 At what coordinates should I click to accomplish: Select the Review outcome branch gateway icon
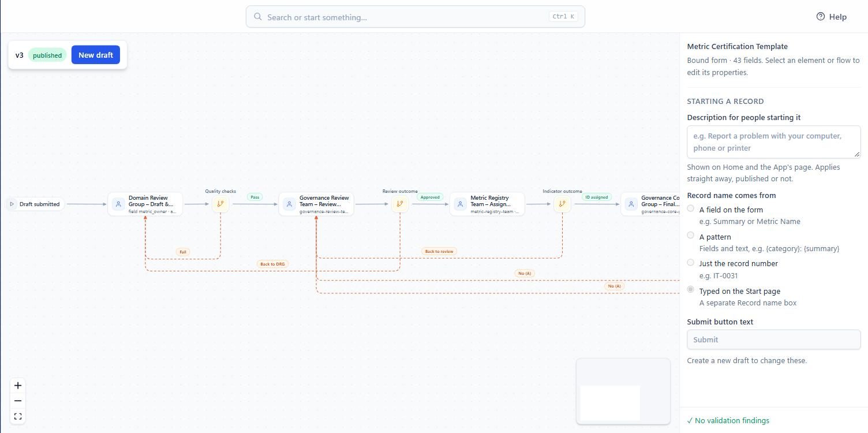(400, 204)
